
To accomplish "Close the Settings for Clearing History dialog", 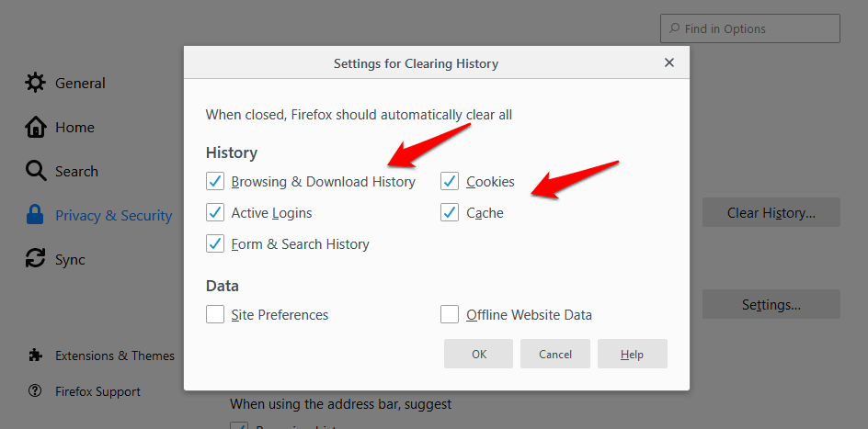I will pos(669,63).
